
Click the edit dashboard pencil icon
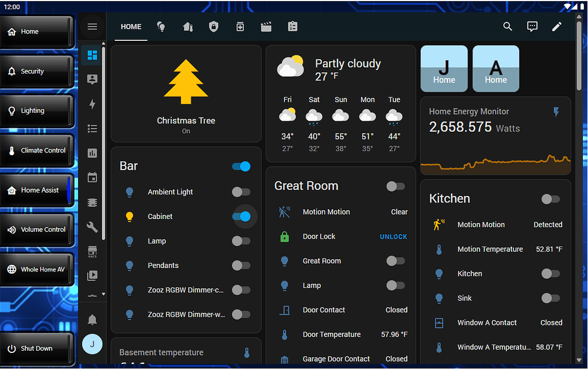tap(556, 26)
